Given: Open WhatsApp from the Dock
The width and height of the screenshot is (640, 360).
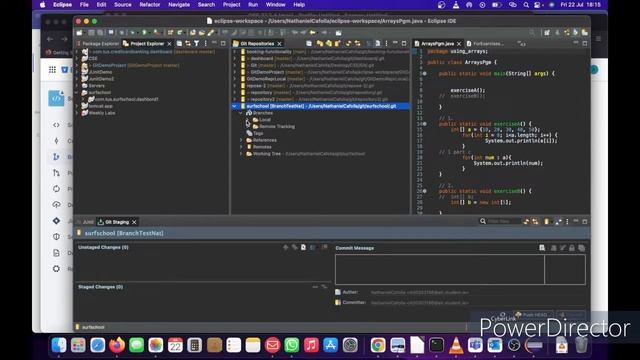Looking at the screenshot, I should tap(291, 345).
